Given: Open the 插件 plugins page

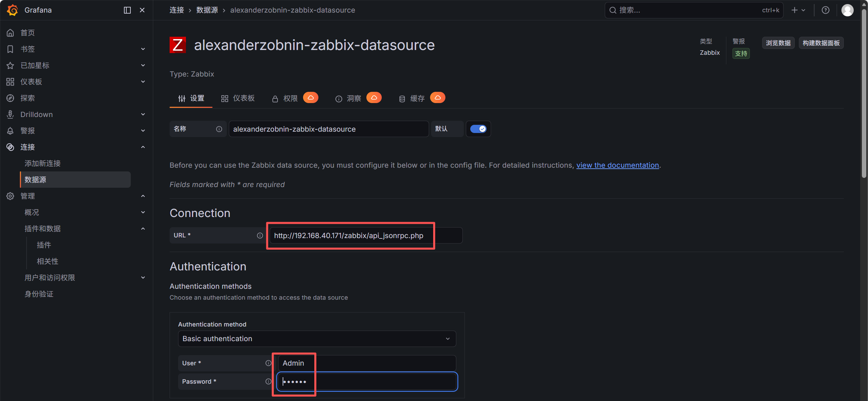Looking at the screenshot, I should [x=44, y=245].
